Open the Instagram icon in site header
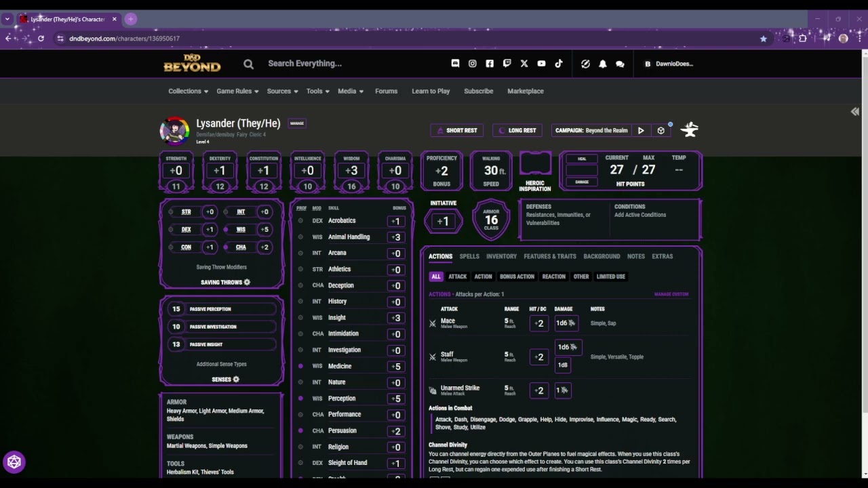 tap(473, 63)
